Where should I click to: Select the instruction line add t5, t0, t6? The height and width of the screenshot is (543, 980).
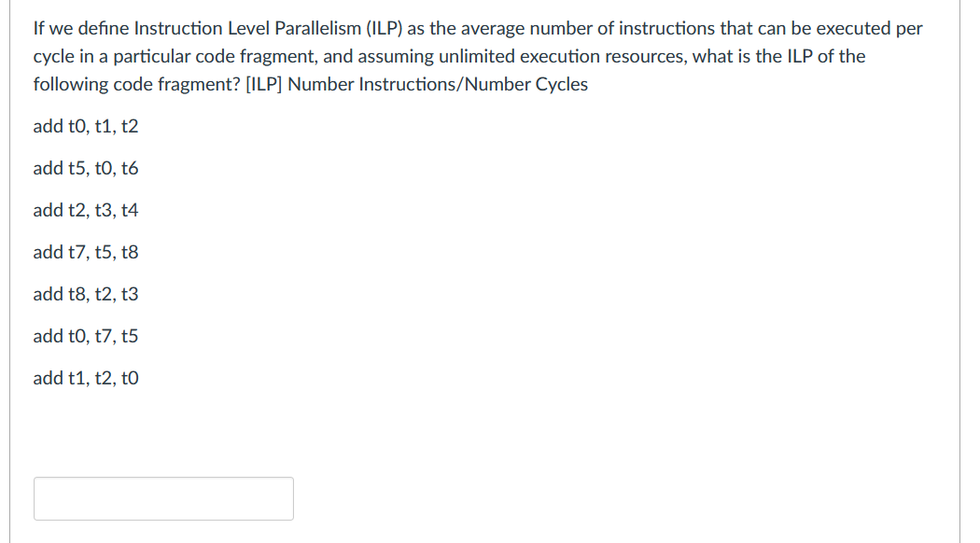86,168
